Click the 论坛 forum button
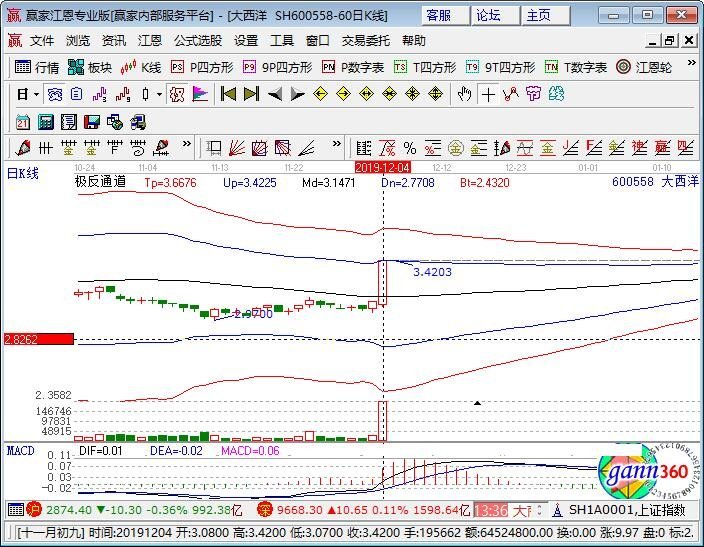Viewport: 704px width, 547px height. click(496, 16)
